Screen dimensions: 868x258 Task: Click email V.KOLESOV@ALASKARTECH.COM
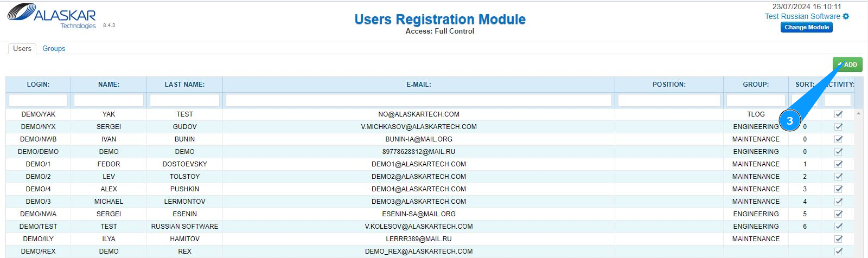[x=419, y=227]
